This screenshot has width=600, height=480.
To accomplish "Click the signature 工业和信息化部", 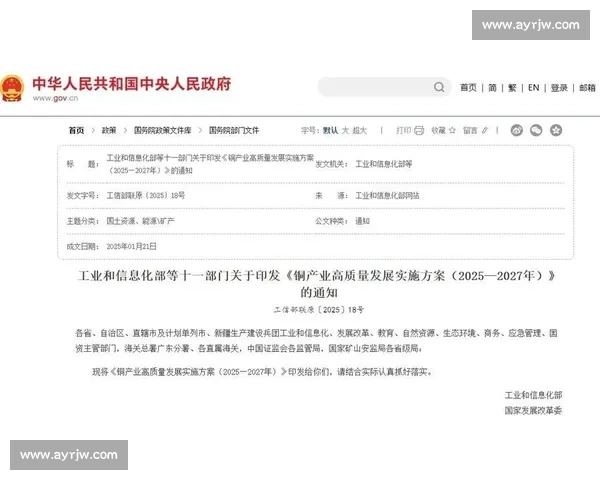I will click(x=533, y=395).
